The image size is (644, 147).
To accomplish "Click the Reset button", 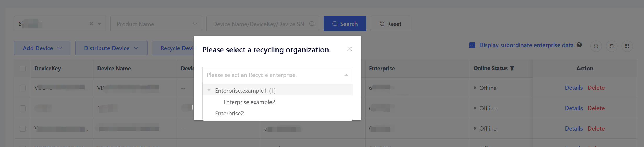I will tap(390, 24).
